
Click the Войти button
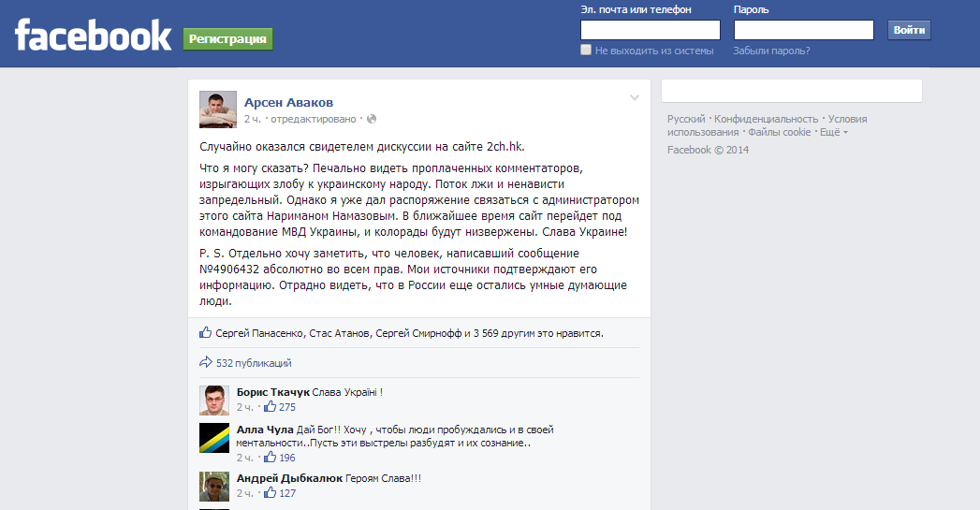click(909, 30)
